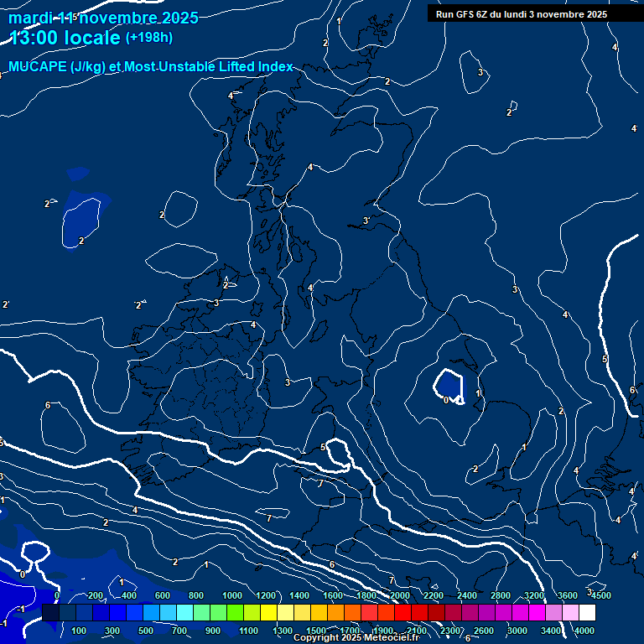The width and height of the screenshot is (644, 644).
Task: Click the small thick-outlined loop below label 5
Action: tap(339, 453)
